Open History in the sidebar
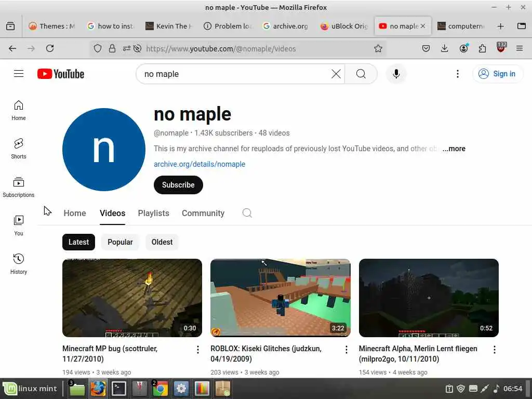The height and width of the screenshot is (399, 532). click(19, 264)
